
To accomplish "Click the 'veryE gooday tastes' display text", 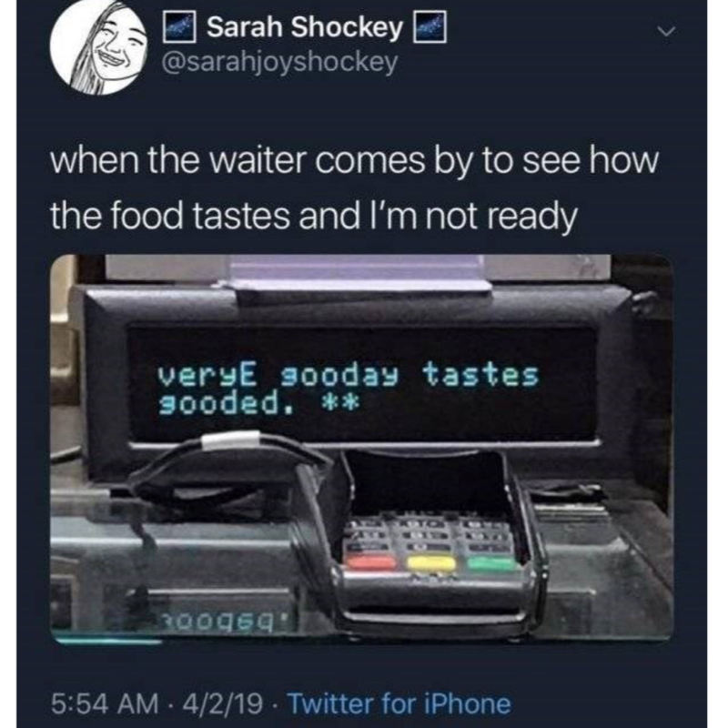I will [349, 376].
